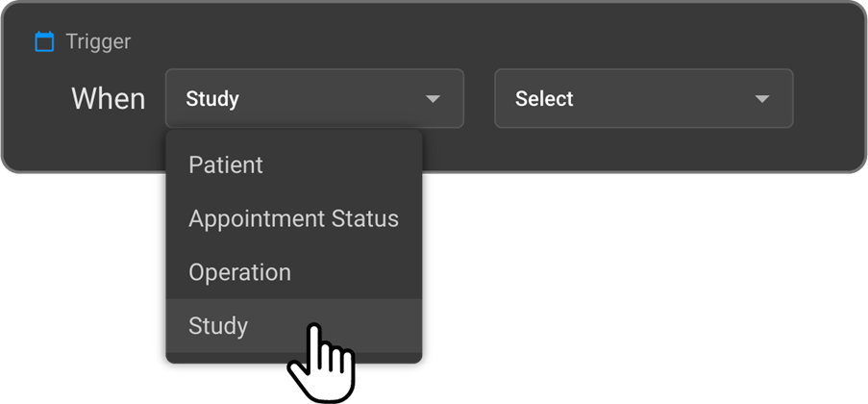Click the arrow on the Select dropdown
The image size is (868, 404).
click(x=762, y=99)
